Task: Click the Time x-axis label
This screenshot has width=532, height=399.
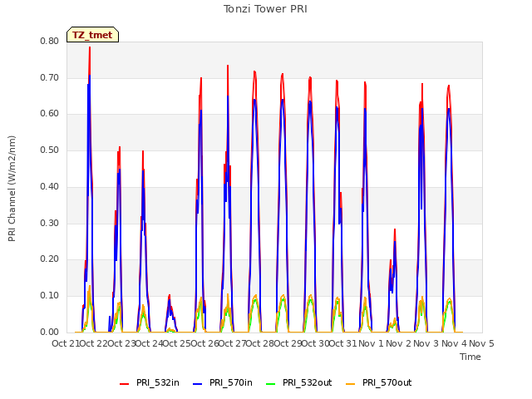Action: pos(470,357)
